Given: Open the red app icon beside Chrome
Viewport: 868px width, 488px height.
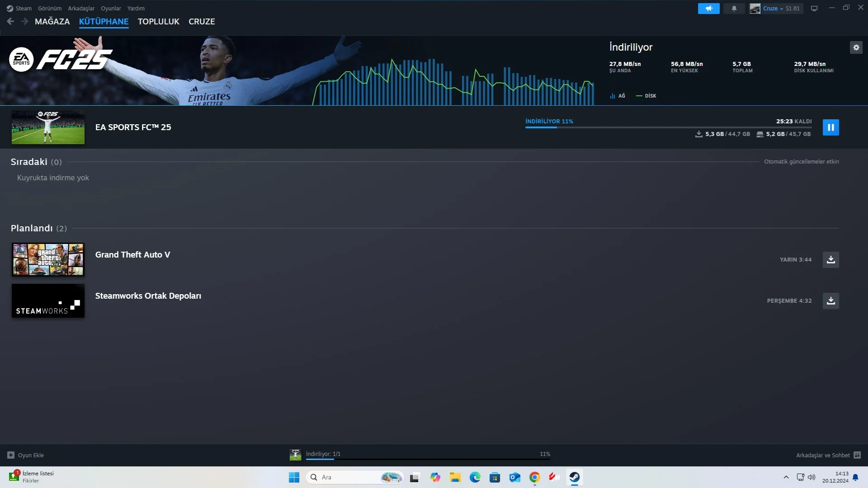Looking at the screenshot, I should [555, 477].
